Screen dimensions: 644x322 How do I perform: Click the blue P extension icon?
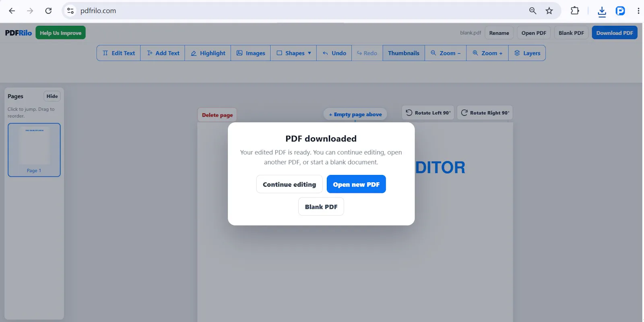(620, 11)
